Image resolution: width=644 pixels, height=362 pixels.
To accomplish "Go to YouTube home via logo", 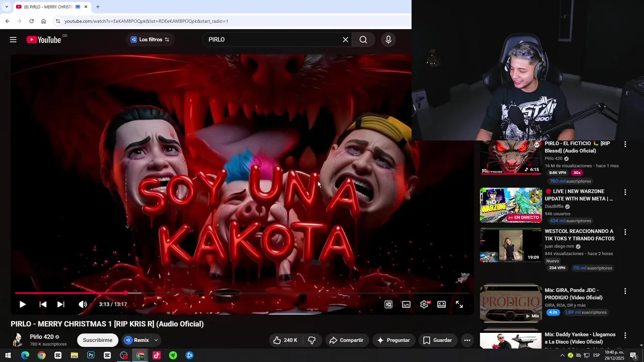I will pyautogui.click(x=44, y=40).
